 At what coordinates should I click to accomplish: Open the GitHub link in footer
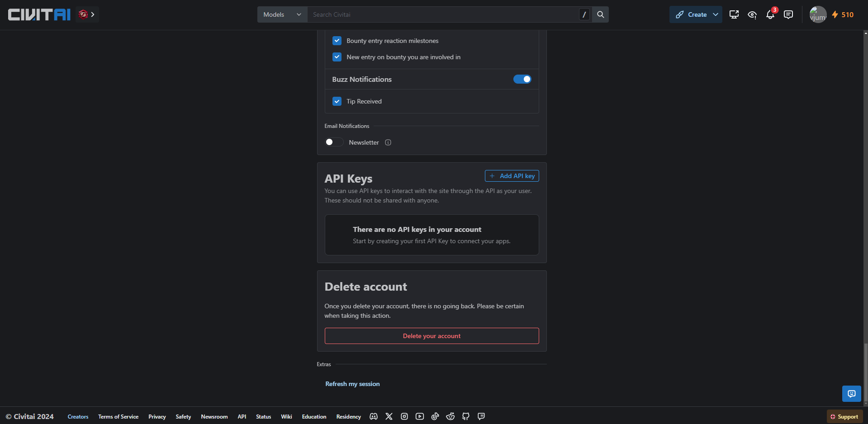click(466, 416)
